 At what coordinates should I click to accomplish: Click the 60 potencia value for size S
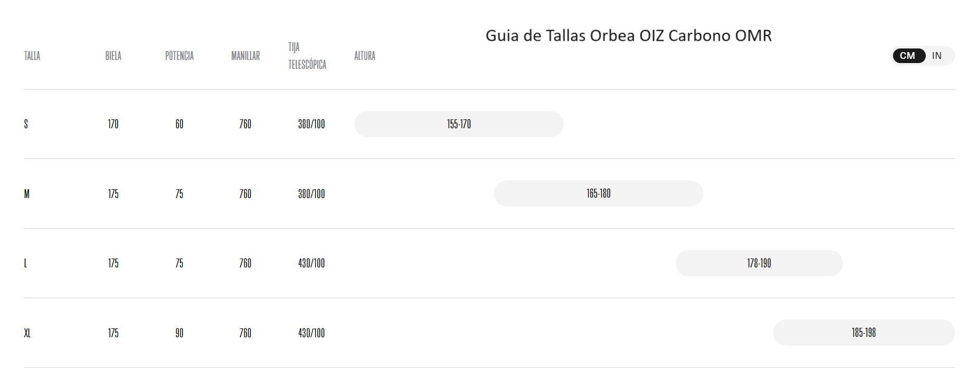tap(179, 124)
